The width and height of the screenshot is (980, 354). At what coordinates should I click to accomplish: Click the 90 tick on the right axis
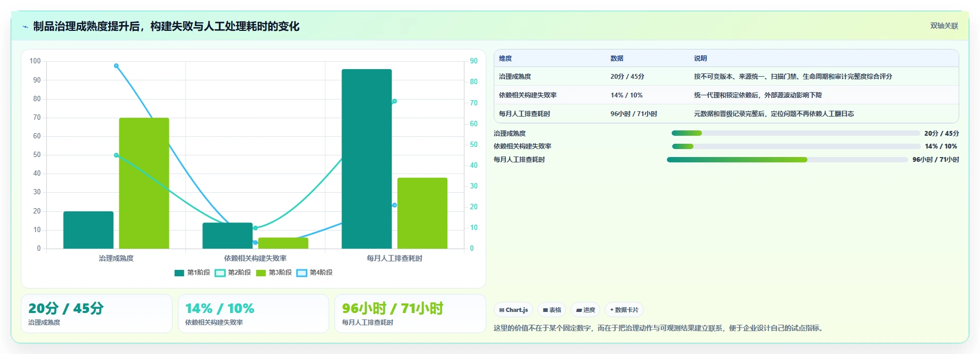[x=473, y=61]
